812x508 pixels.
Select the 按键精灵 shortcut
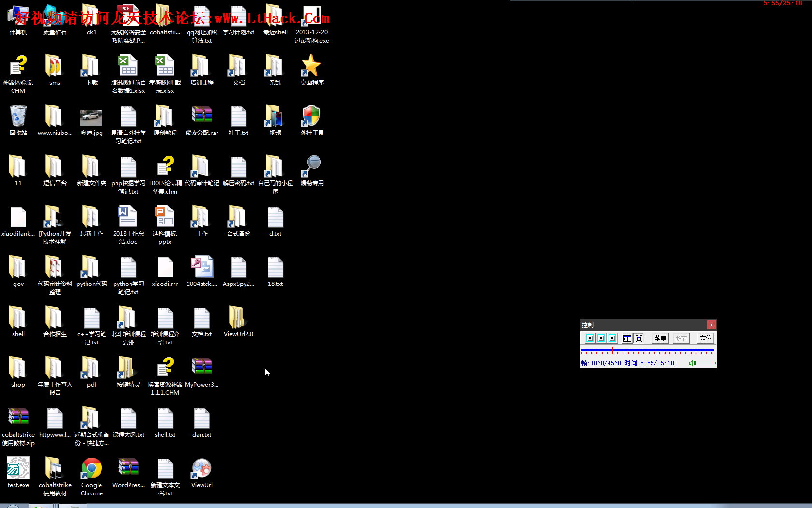click(x=129, y=372)
